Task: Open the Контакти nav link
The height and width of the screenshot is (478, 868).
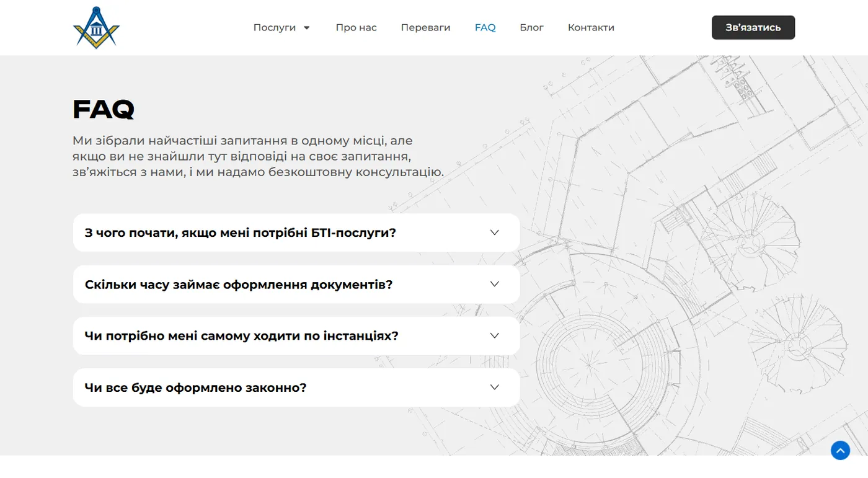Action: coord(591,28)
